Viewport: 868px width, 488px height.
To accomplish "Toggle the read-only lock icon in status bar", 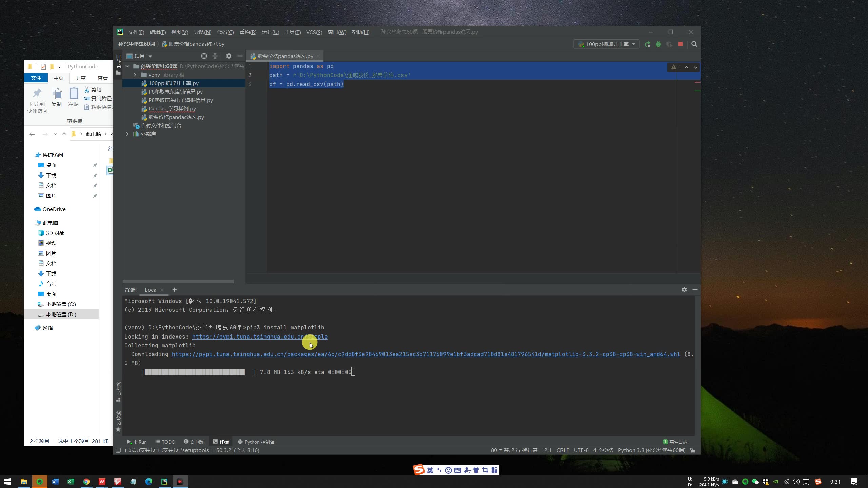I will coord(692,450).
